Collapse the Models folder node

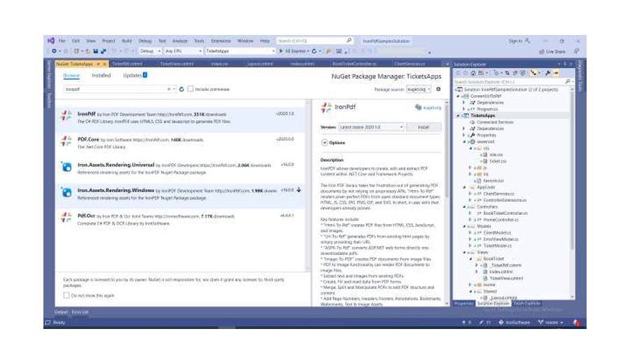[x=465, y=226]
